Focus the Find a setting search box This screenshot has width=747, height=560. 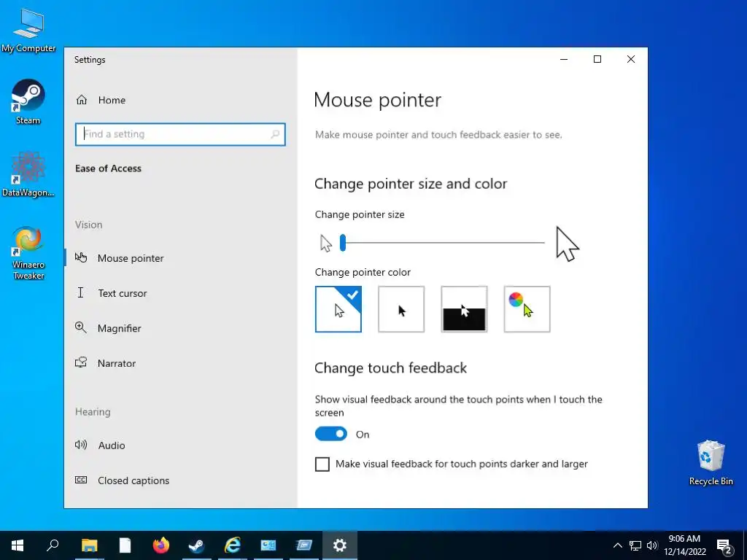click(180, 134)
